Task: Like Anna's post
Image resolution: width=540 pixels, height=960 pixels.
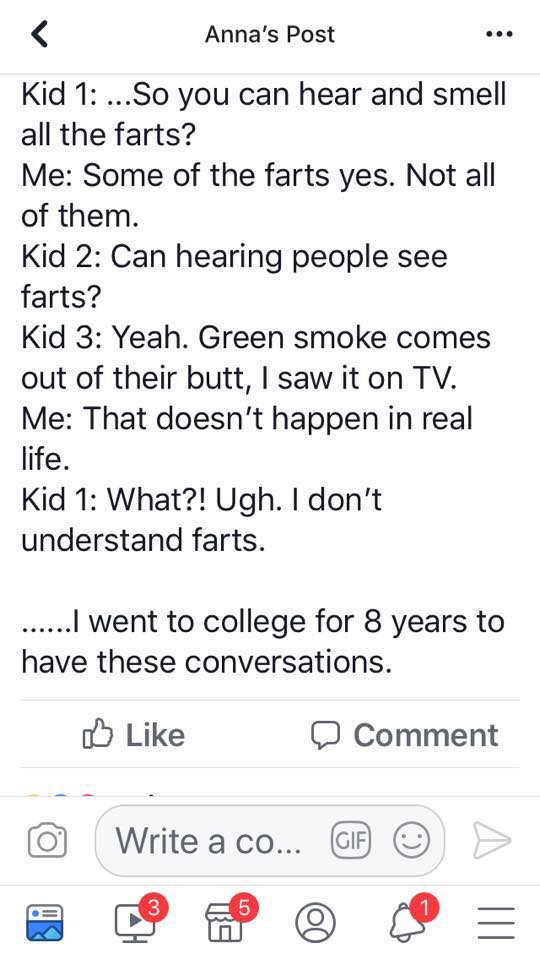Action: pyautogui.click(x=133, y=735)
